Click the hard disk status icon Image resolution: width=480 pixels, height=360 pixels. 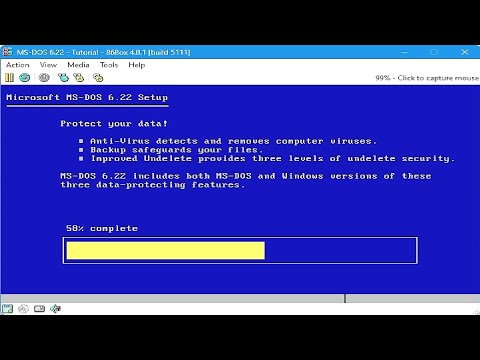tap(39, 309)
